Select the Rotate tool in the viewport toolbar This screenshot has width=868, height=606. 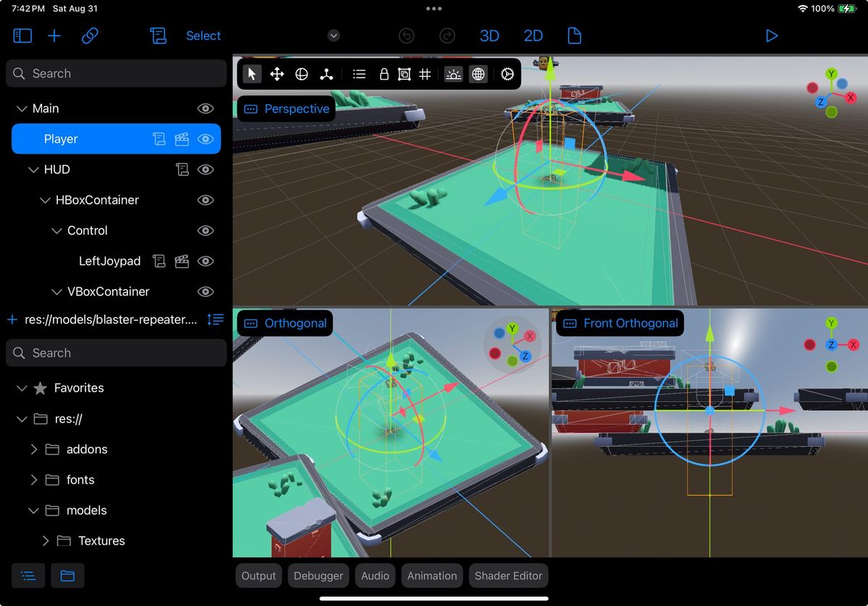[x=302, y=74]
